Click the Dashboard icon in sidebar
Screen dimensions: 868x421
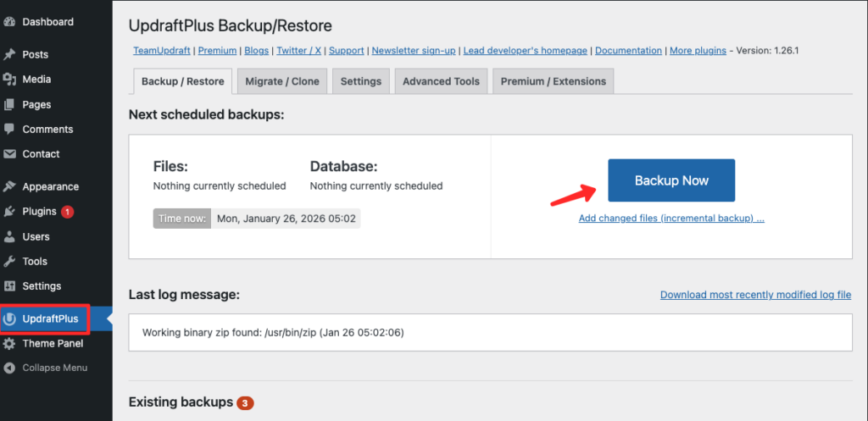pos(10,22)
